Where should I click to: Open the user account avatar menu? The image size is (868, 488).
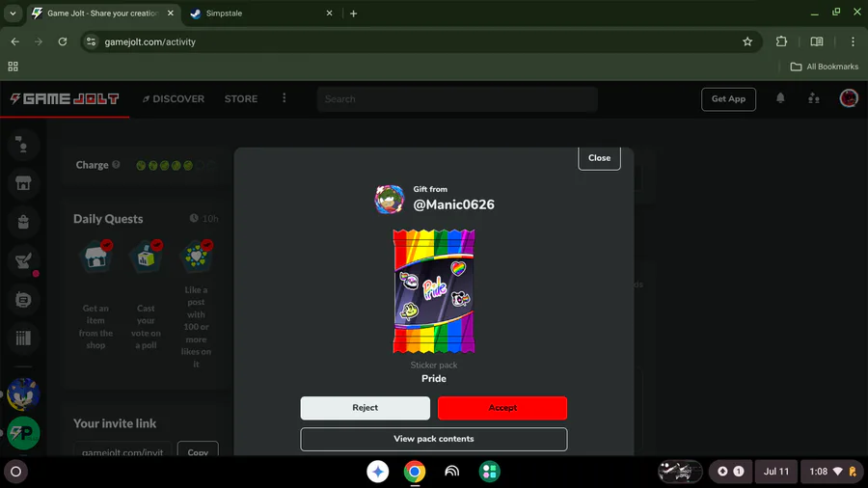point(848,98)
